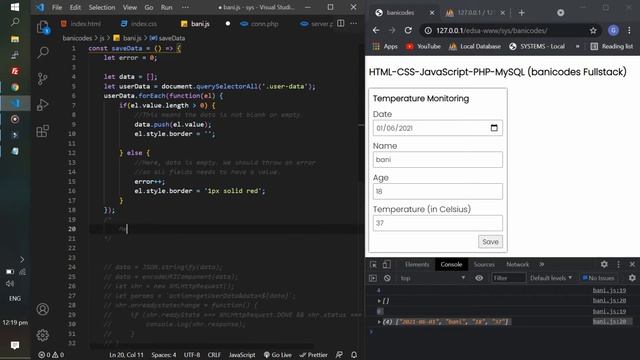Open console settings gear in filter bar
The height and width of the screenshot is (360, 640).
pyautogui.click(x=632, y=278)
